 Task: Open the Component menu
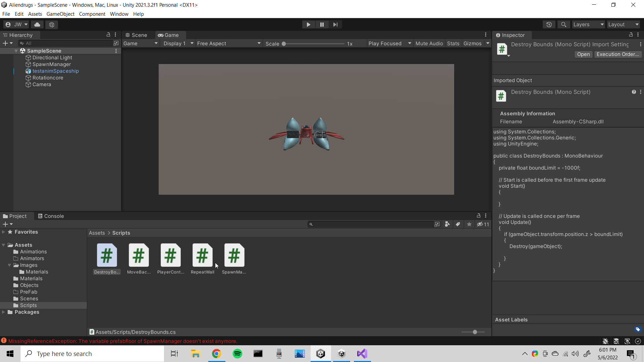point(92,14)
